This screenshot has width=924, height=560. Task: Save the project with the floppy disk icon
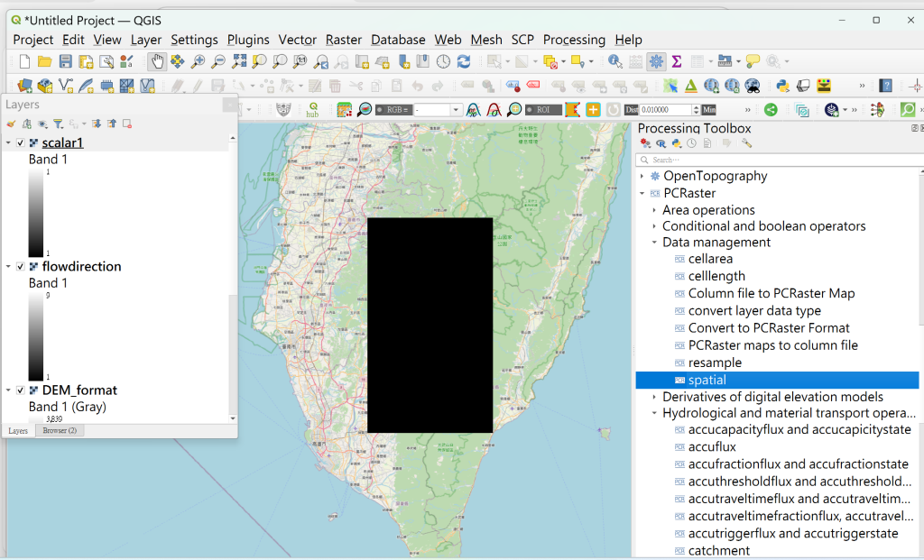click(x=65, y=61)
